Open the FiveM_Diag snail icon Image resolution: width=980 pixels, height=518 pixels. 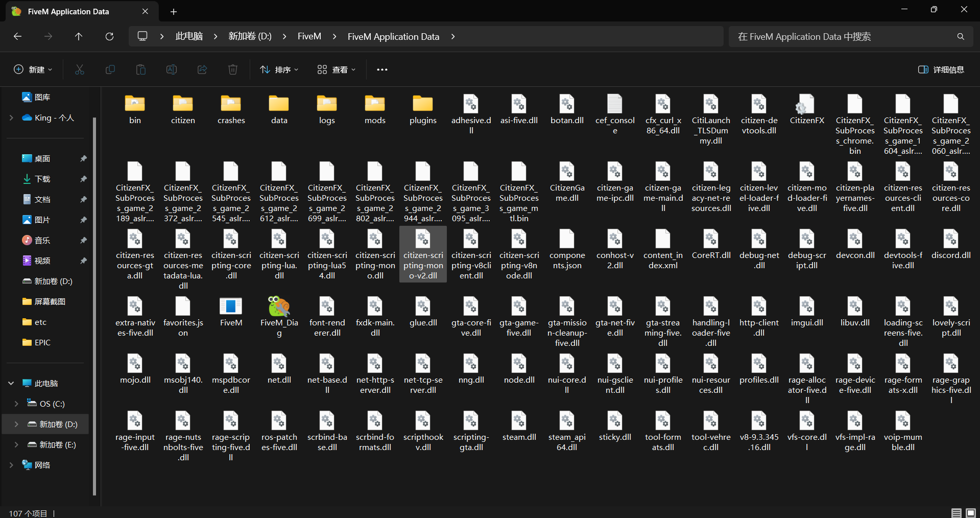(279, 307)
